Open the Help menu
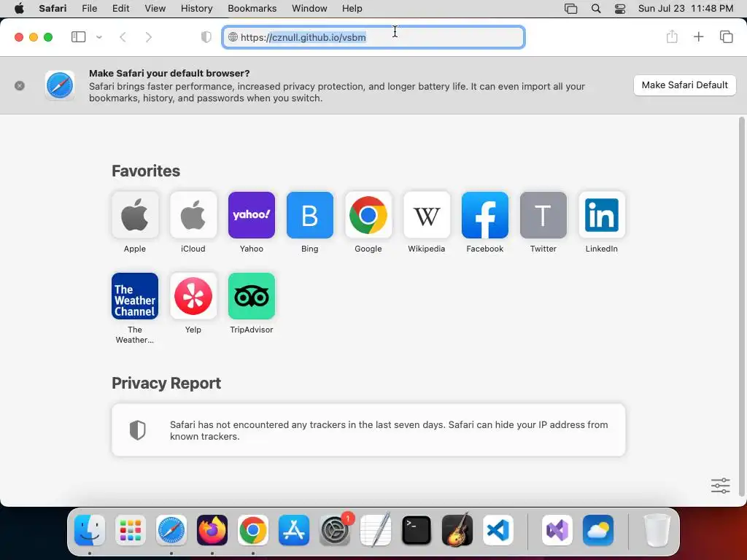This screenshot has width=747, height=560. pos(352,8)
